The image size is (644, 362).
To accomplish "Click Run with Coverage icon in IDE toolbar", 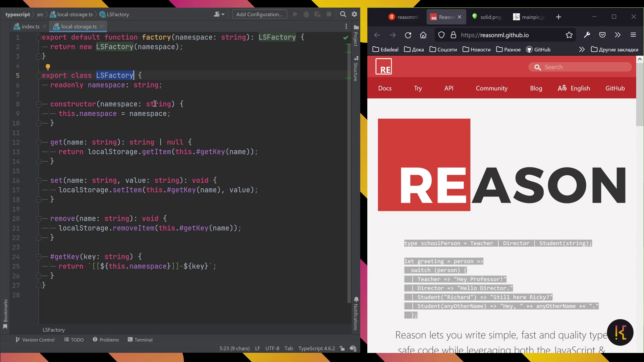I will (318, 14).
